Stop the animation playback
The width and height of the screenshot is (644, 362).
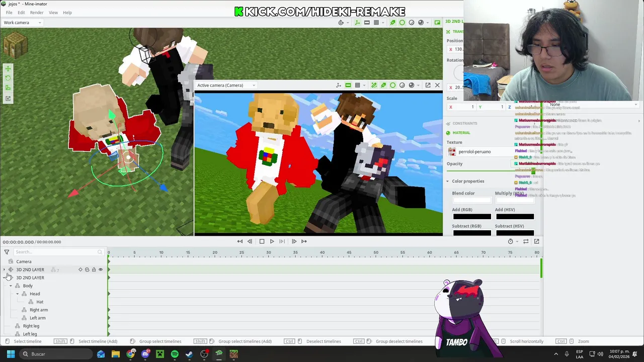click(262, 241)
